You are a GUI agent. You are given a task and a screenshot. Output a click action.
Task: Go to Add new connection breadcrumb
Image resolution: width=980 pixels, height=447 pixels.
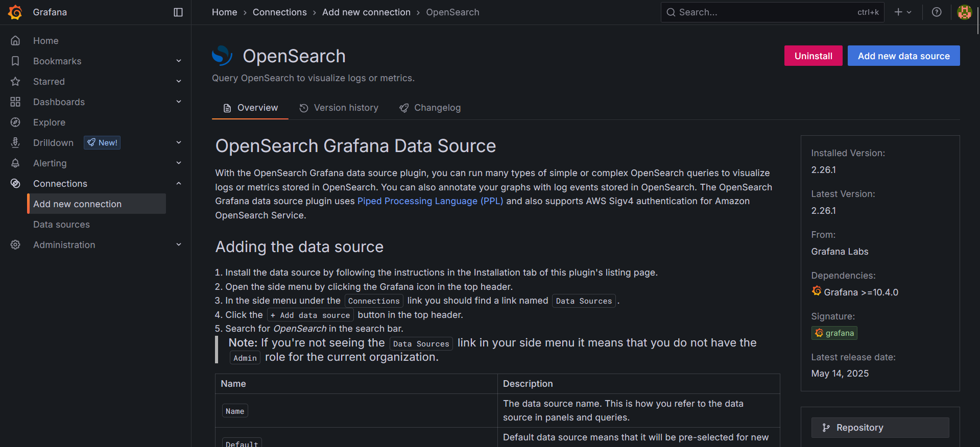(366, 12)
